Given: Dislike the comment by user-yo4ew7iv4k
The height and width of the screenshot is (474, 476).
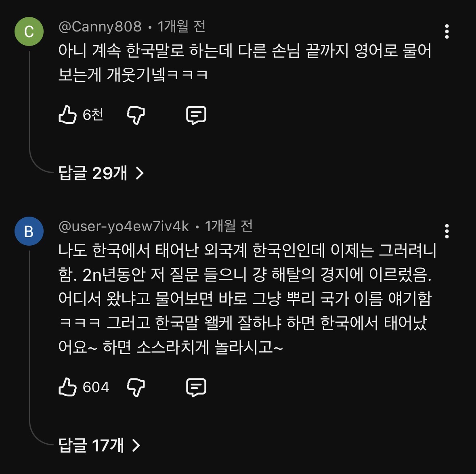Looking at the screenshot, I should (x=136, y=387).
